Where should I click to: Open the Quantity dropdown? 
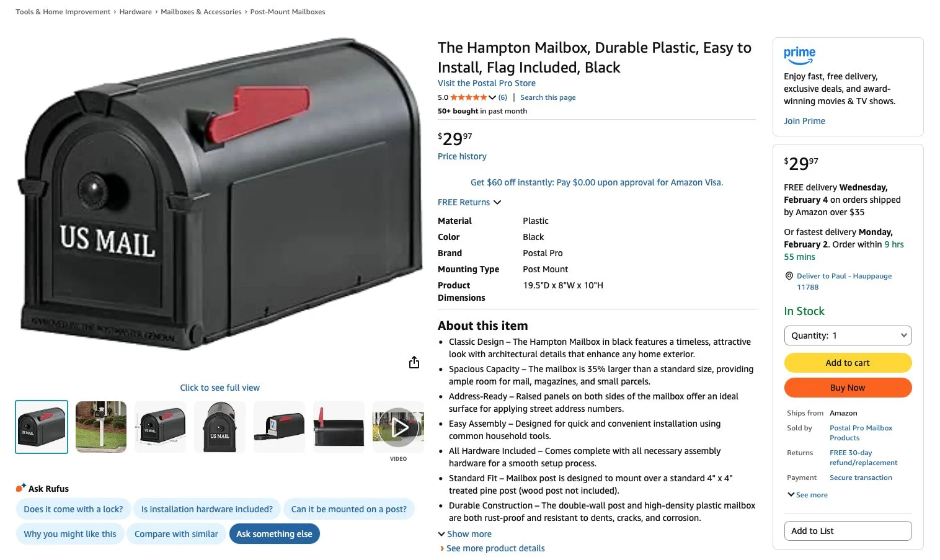pyautogui.click(x=848, y=336)
